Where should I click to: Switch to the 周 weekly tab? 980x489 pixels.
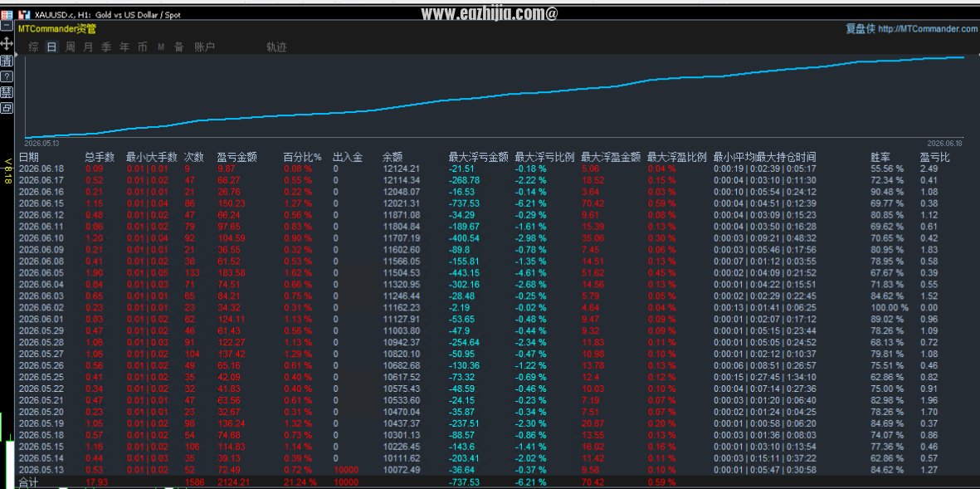(x=70, y=46)
